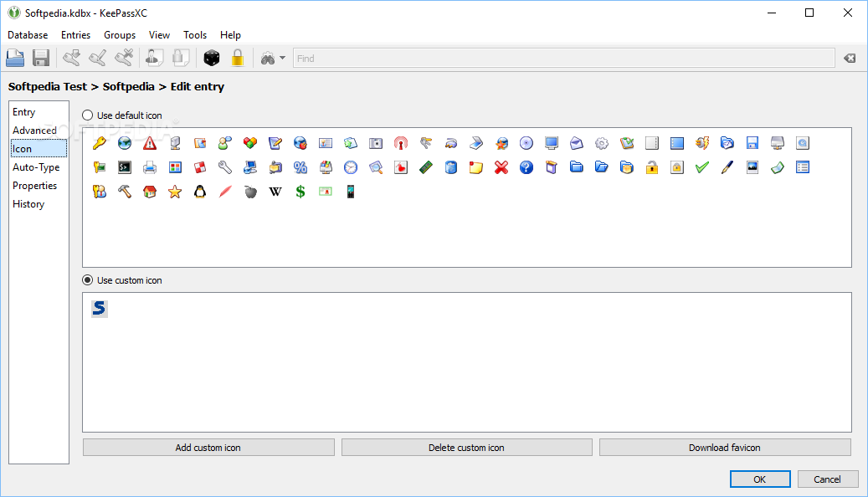Choose the printer icon

[150, 167]
